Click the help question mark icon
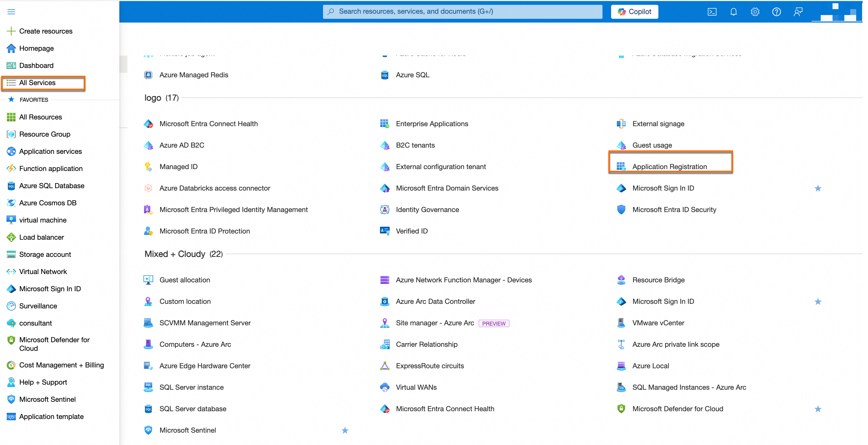This screenshot has width=868, height=445. pos(776,12)
